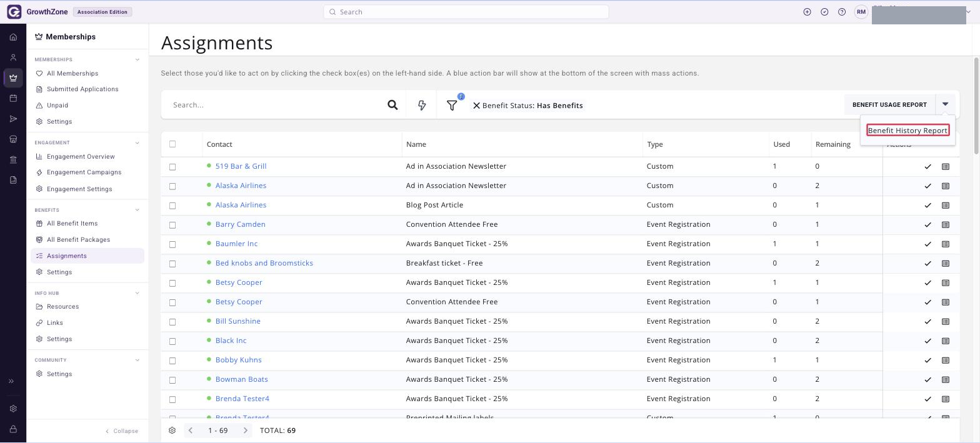Viewport: 980px width, 443px height.
Task: Expand left rail with double-chevron icon
Action: 11,381
